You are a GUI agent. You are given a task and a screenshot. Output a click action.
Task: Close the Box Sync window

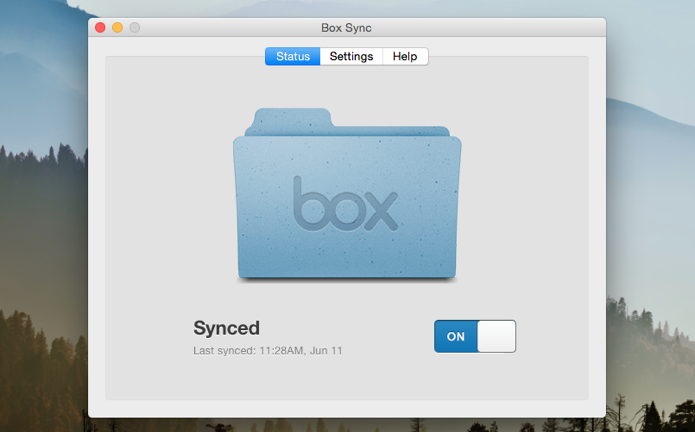[100, 27]
